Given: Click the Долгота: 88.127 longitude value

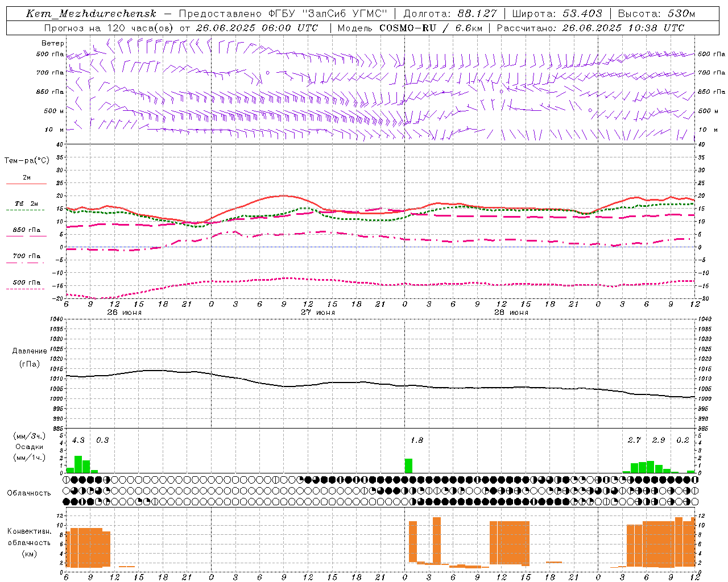Looking at the screenshot, I should click(450, 14).
